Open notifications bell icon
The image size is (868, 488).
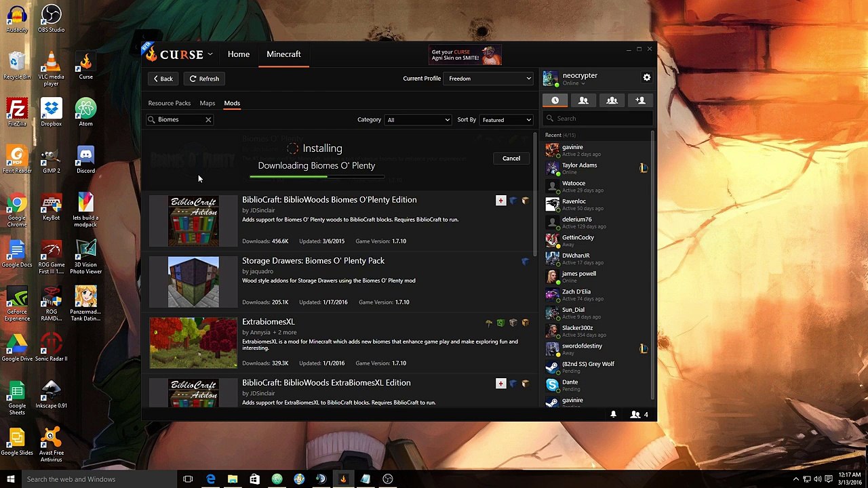(613, 414)
